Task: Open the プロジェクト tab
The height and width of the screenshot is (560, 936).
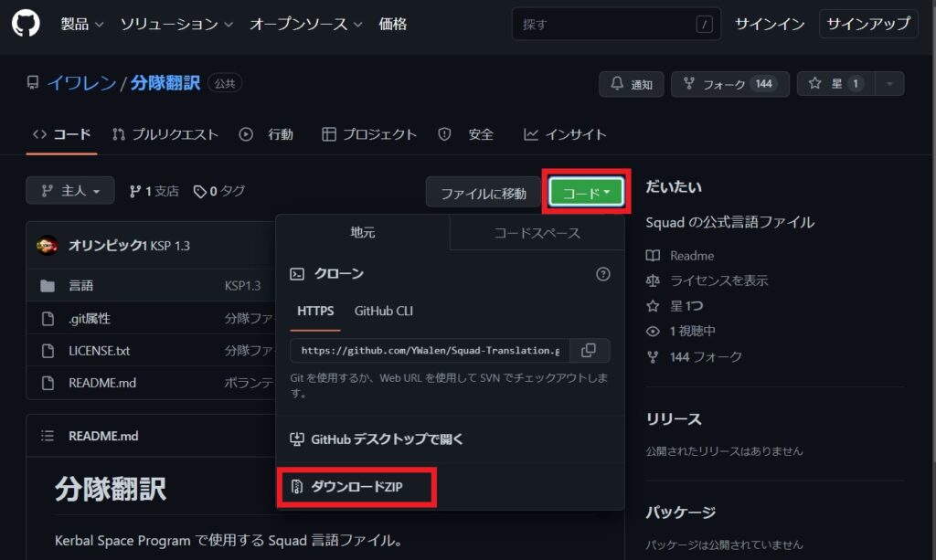Action: 369,134
